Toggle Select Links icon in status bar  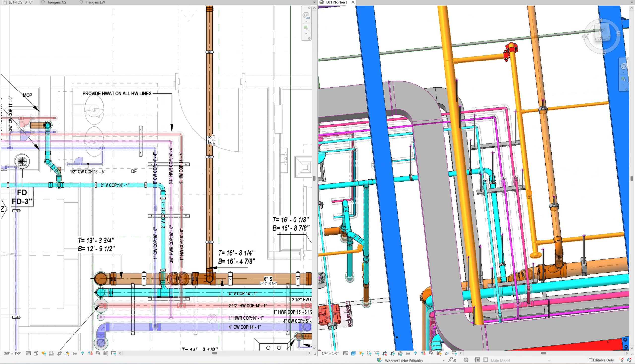pyautogui.click(x=621, y=360)
